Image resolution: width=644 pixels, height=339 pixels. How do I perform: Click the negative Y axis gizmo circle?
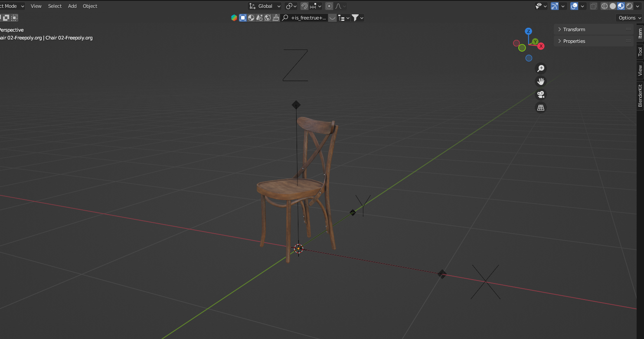[x=522, y=48]
